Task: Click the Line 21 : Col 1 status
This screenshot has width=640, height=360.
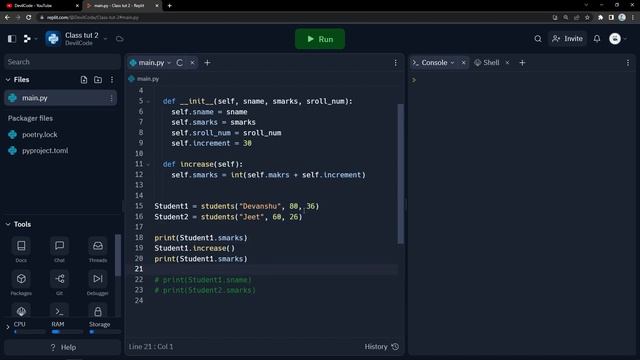Action: pos(151,347)
